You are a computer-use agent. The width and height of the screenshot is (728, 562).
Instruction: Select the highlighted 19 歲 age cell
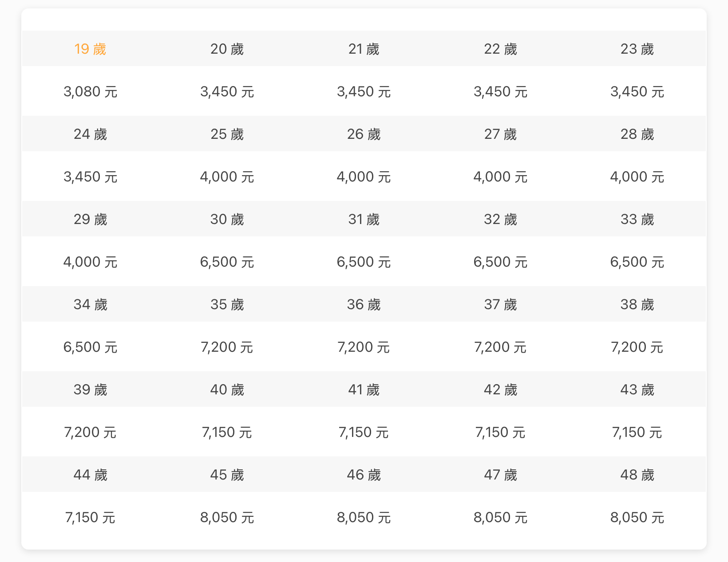coord(90,49)
